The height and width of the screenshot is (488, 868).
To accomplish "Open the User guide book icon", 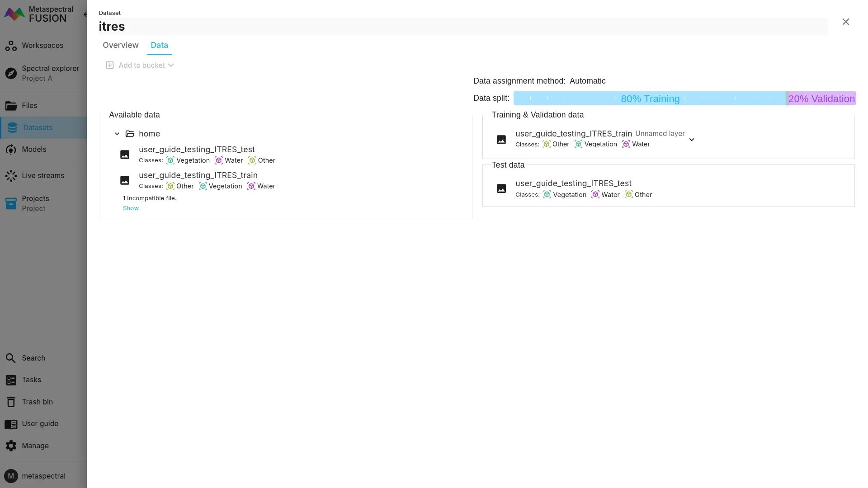I will coord(11,424).
